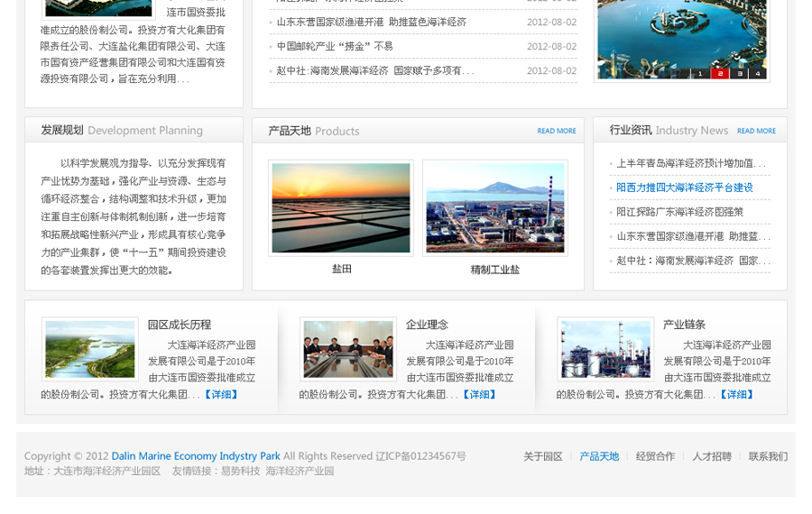The width and height of the screenshot is (812, 514).
Task: Click 【详细】 under 园区成长历程
Action: pos(220,394)
